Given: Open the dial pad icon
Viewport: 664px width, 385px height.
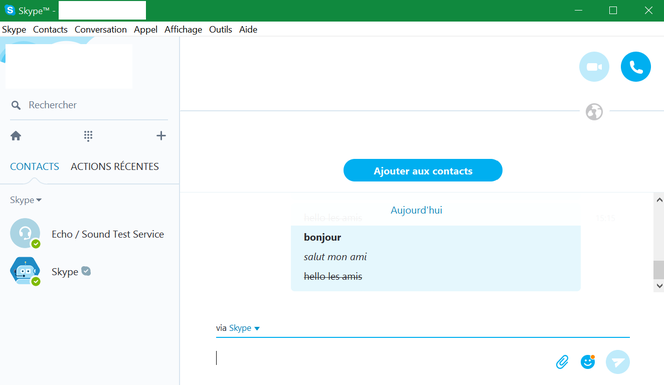Looking at the screenshot, I should (88, 136).
